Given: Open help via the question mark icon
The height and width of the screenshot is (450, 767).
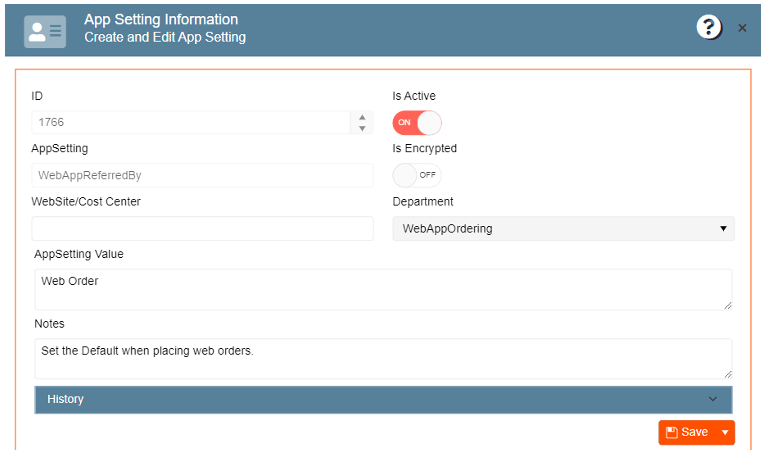Looking at the screenshot, I should [x=709, y=28].
